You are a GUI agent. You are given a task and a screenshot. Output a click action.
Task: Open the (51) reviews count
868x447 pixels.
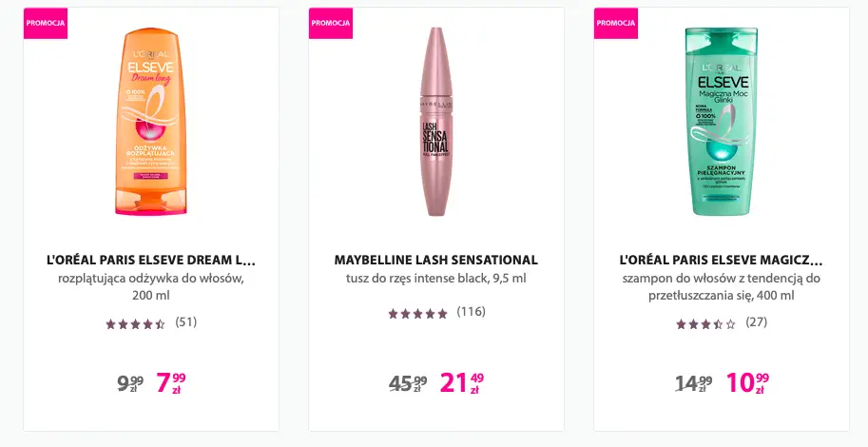click(x=186, y=321)
